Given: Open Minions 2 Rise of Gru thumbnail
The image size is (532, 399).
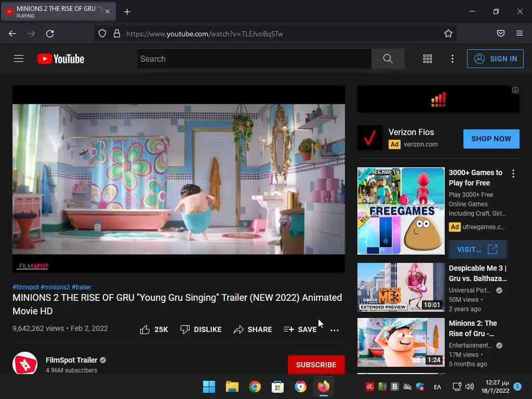Looking at the screenshot, I should point(401,342).
